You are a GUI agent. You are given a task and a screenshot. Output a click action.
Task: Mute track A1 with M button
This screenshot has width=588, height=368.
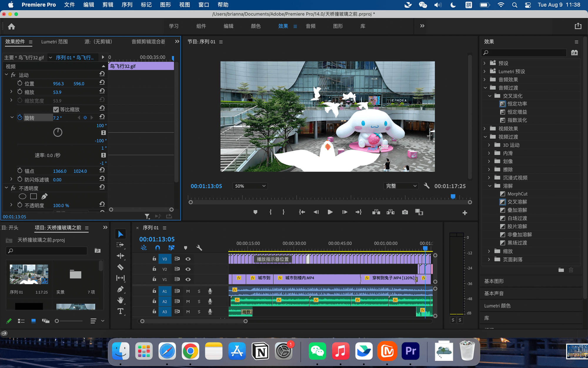(188, 291)
